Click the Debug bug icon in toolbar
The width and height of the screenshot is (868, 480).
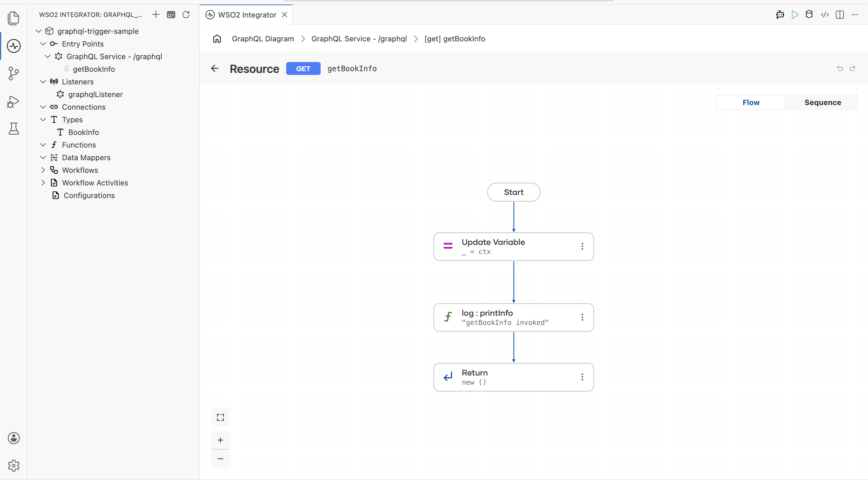click(809, 14)
